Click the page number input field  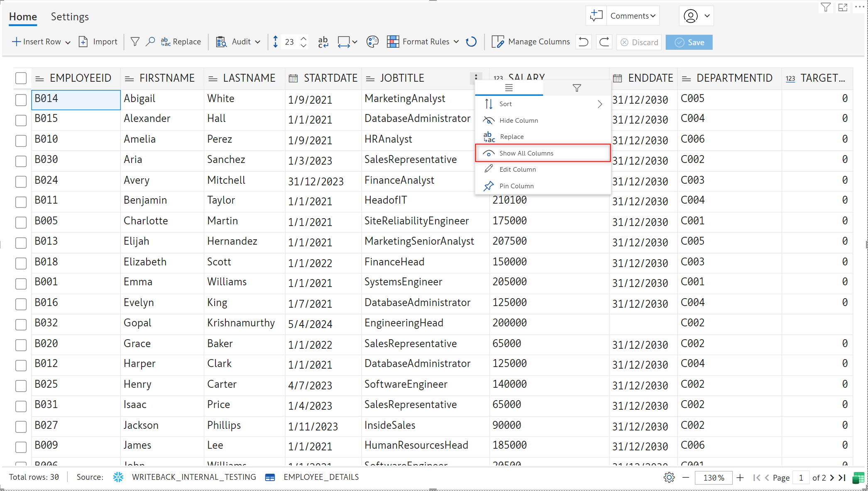(801, 478)
